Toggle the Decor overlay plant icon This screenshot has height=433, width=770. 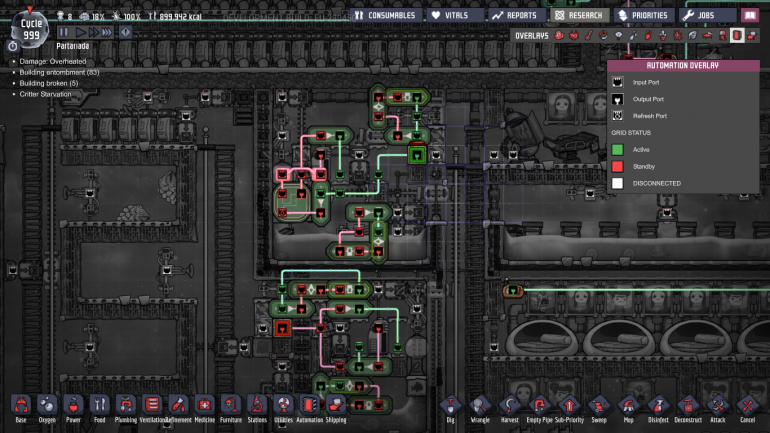pyautogui.click(x=663, y=35)
